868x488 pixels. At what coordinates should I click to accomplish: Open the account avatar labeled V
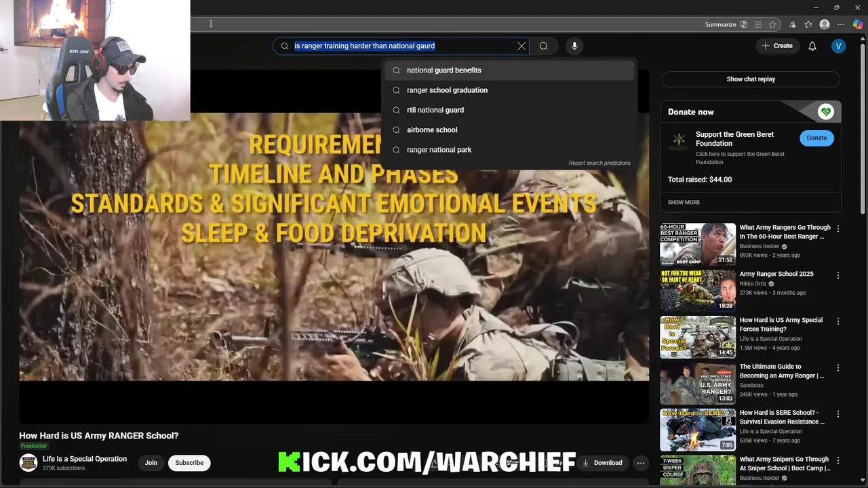pos(839,46)
